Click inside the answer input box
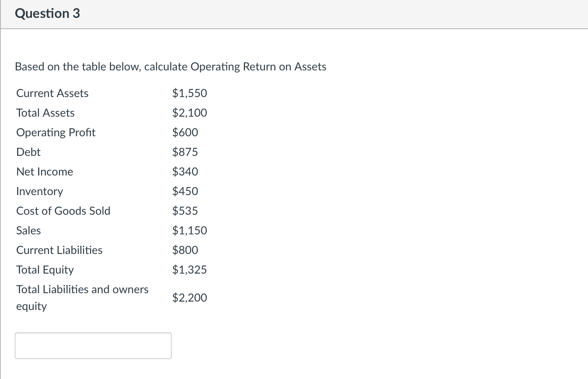This screenshot has width=588, height=379. pos(93,346)
